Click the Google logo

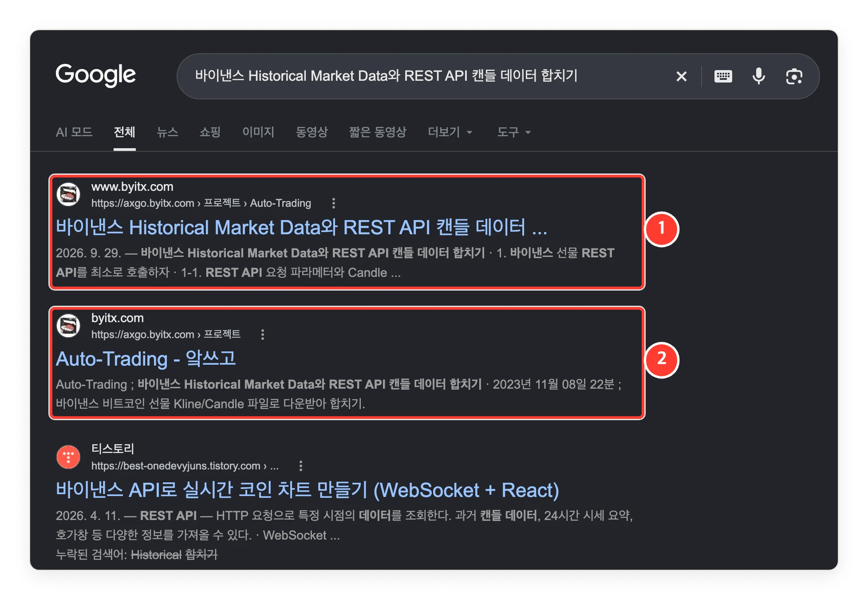point(95,75)
